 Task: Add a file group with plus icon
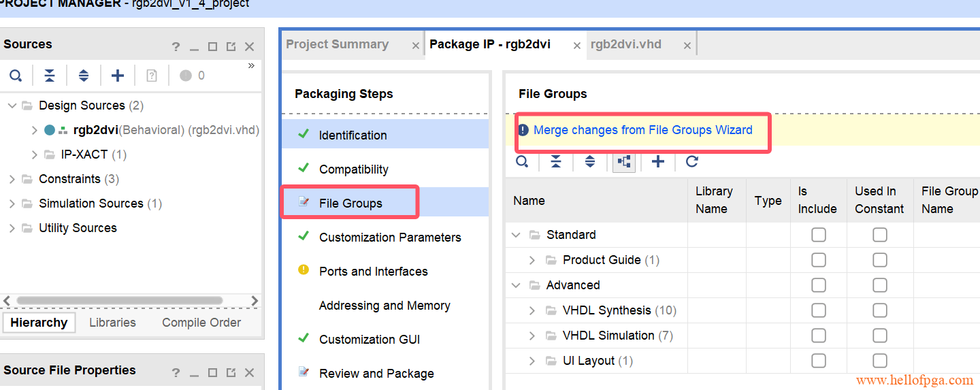click(657, 162)
